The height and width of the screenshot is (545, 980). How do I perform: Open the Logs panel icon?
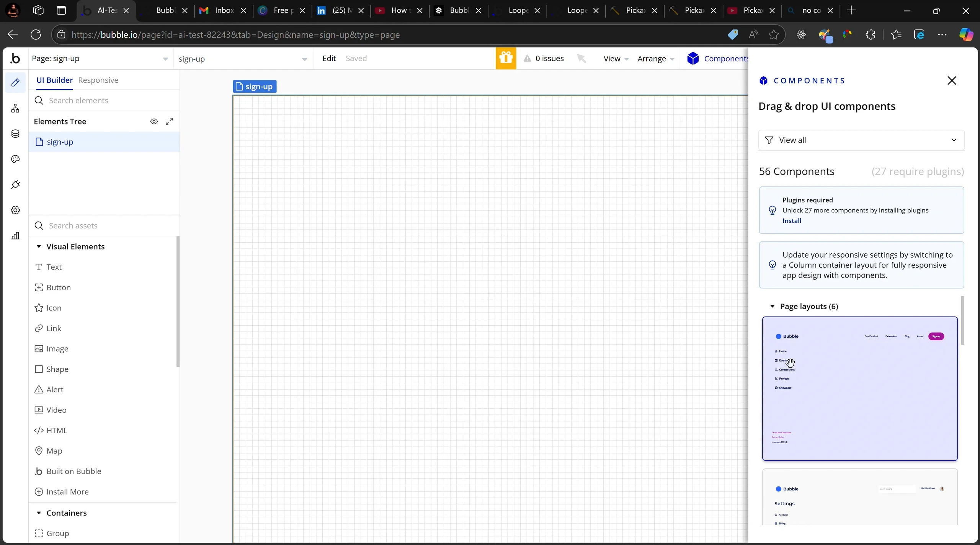click(15, 235)
